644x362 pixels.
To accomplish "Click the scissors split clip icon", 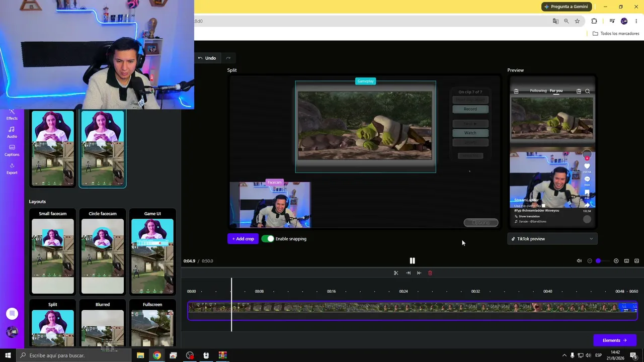I will (x=396, y=273).
